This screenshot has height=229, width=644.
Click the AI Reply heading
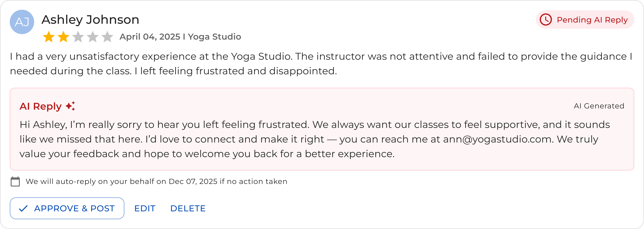coord(41,106)
